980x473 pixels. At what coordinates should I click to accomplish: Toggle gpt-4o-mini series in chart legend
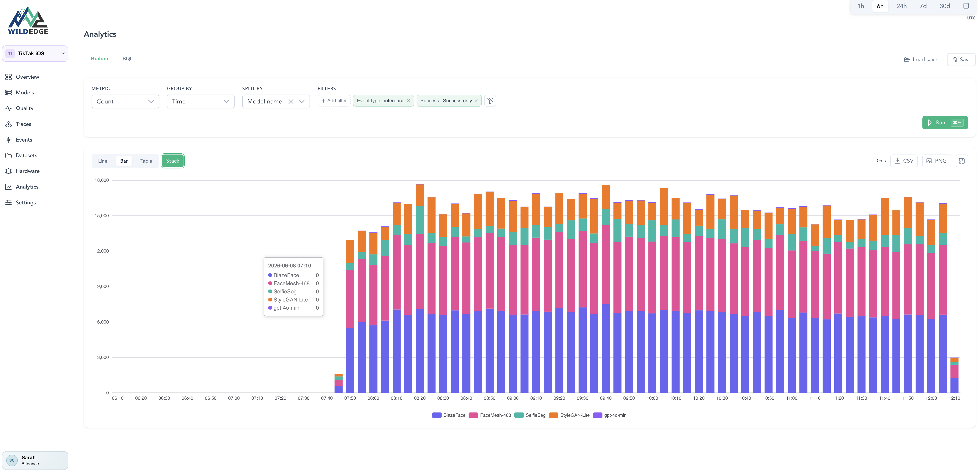tap(610, 415)
